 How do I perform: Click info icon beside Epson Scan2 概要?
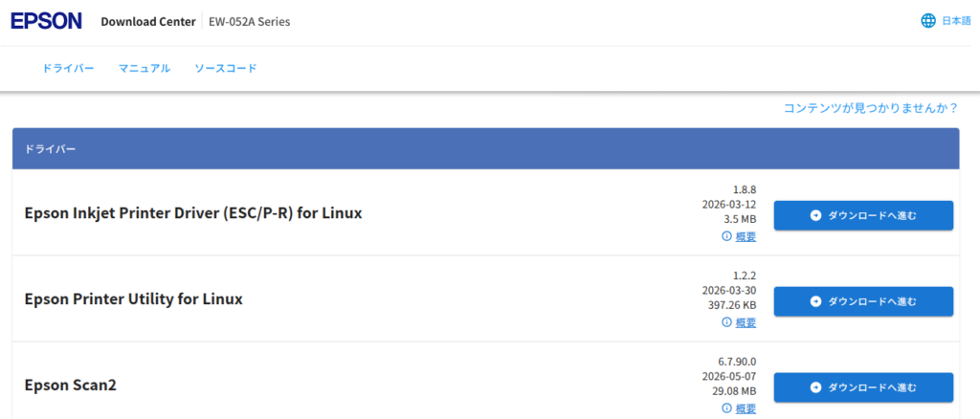(726, 408)
